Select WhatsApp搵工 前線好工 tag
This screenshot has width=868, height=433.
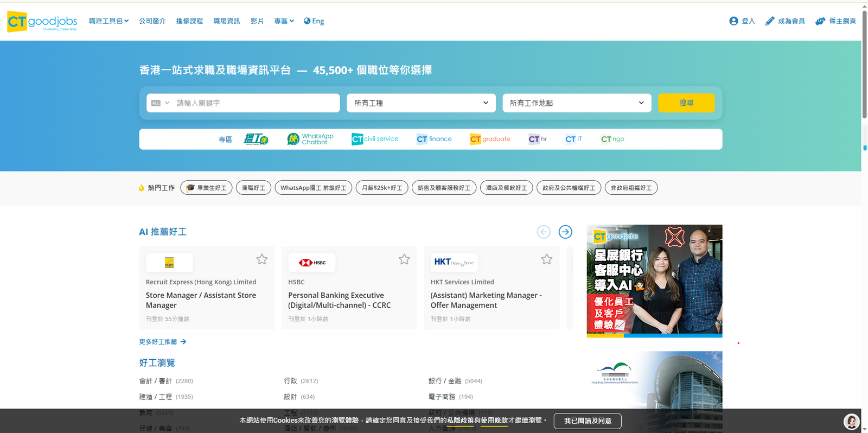coord(314,188)
